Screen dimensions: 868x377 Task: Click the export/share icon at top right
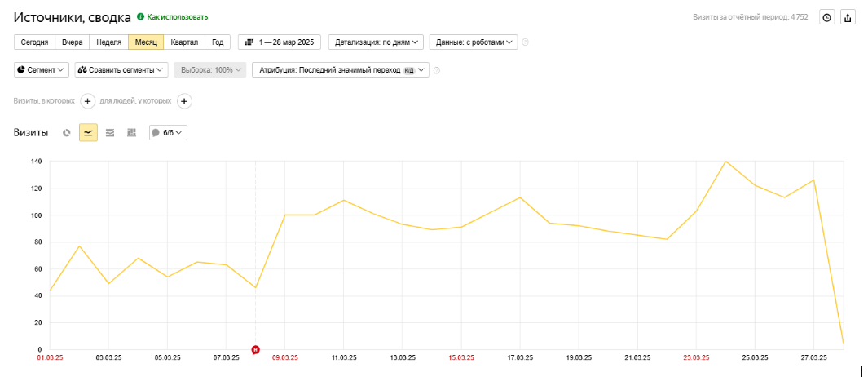pyautogui.click(x=848, y=17)
